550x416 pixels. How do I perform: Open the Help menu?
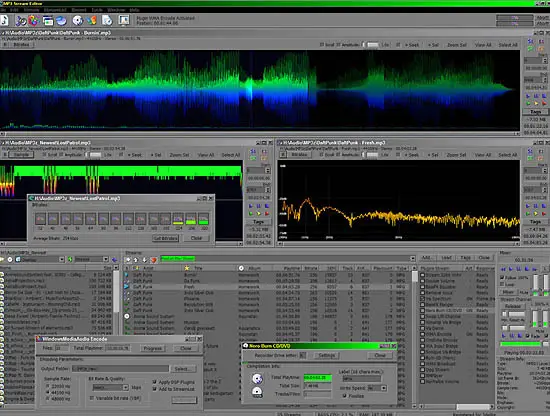coord(134,10)
